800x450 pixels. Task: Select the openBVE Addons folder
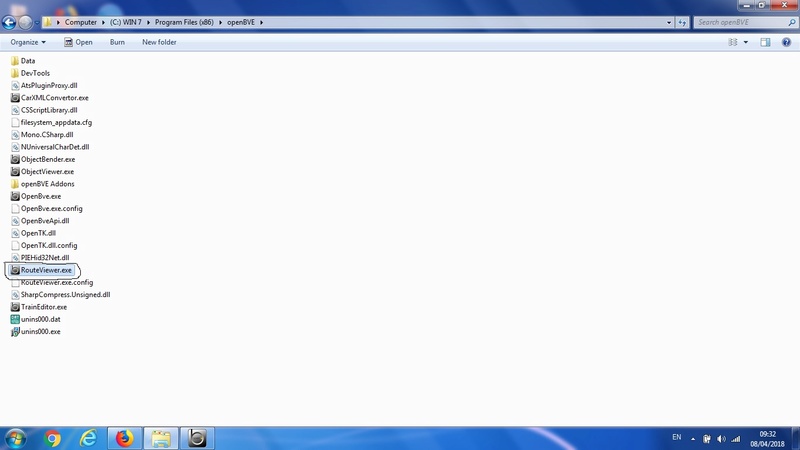tap(42, 184)
